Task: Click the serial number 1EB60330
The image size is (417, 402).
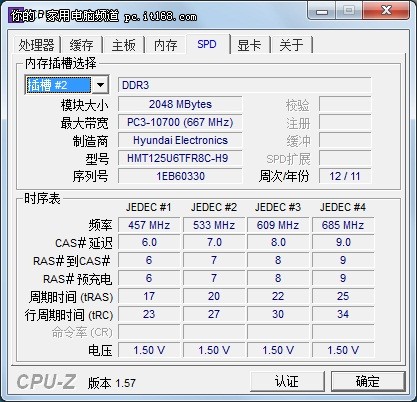Action: 180,176
